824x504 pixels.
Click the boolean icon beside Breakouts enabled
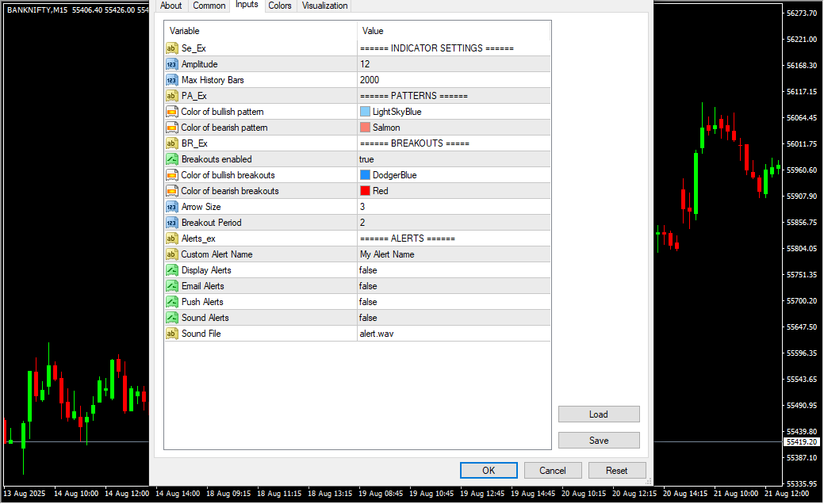coord(171,159)
